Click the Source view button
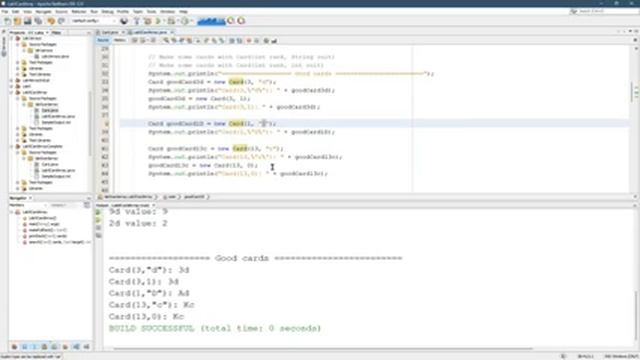 103,40
